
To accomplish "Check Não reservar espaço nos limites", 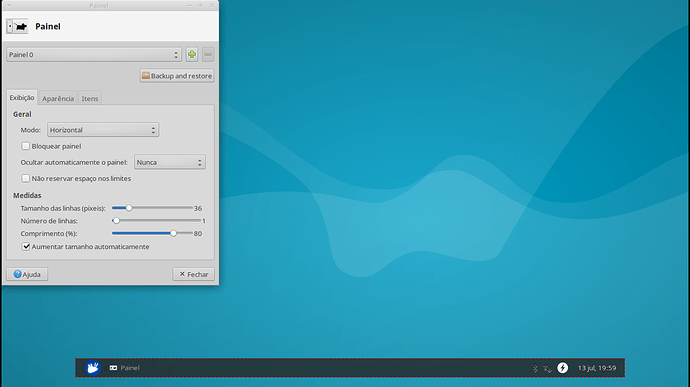I will (x=26, y=178).
